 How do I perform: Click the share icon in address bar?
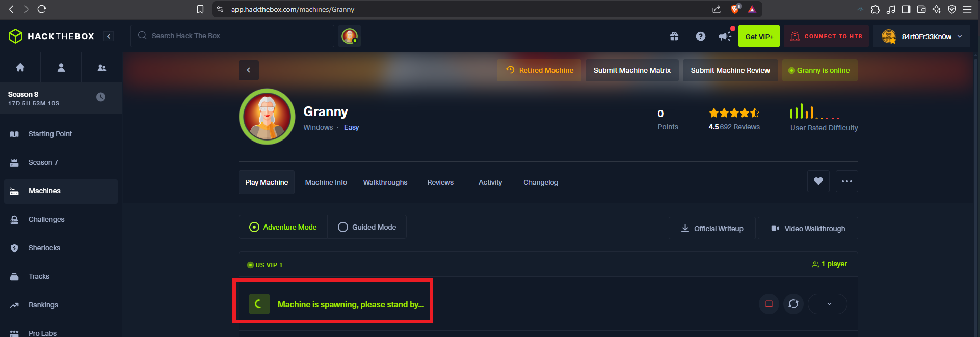(x=717, y=9)
